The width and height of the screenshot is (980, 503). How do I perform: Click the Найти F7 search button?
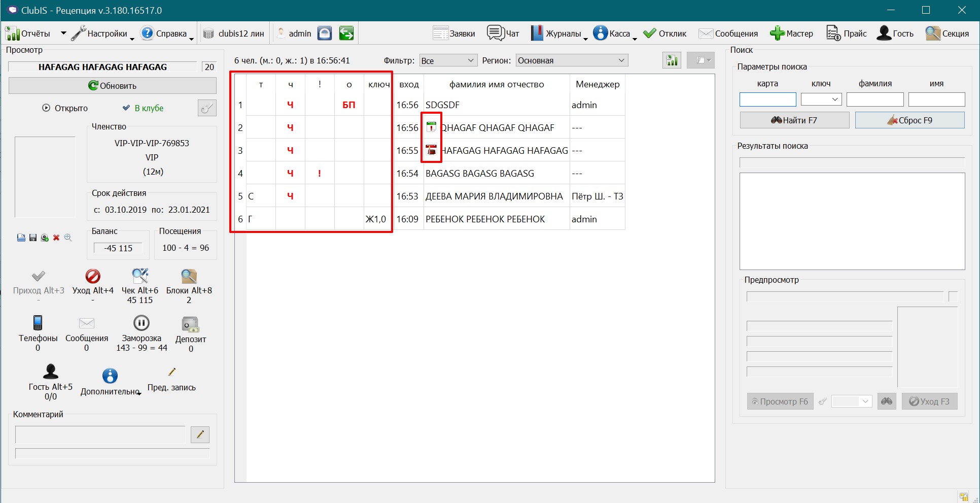(x=794, y=120)
